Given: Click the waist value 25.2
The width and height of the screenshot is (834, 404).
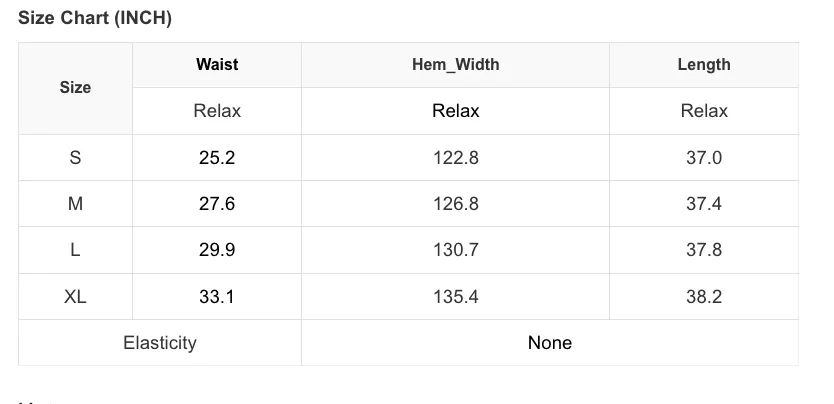Looking at the screenshot, I should [217, 157].
